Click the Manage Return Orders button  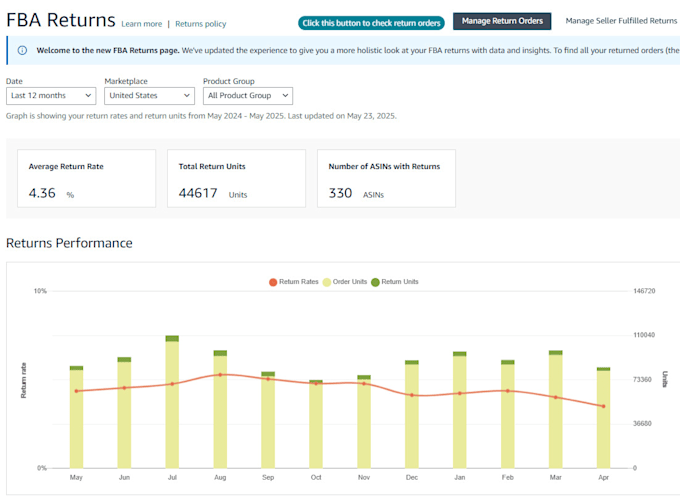[502, 21]
